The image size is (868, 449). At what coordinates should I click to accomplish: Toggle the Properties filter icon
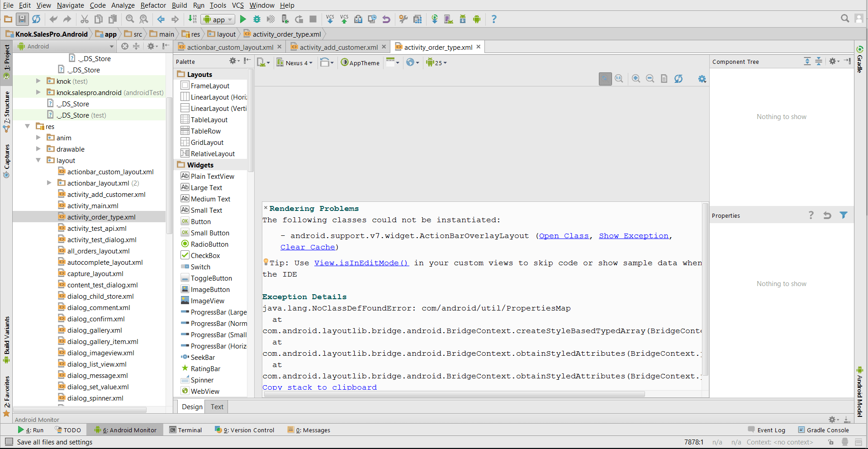coord(844,215)
